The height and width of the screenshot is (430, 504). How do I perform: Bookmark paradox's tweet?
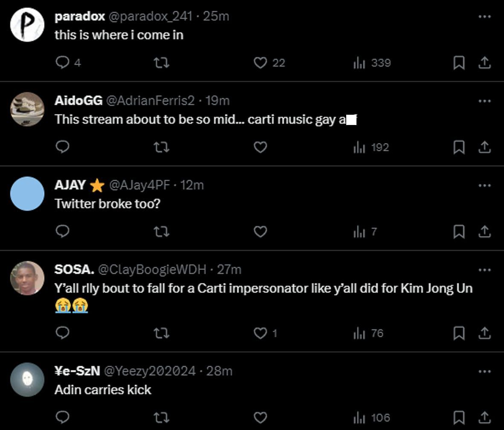458,63
